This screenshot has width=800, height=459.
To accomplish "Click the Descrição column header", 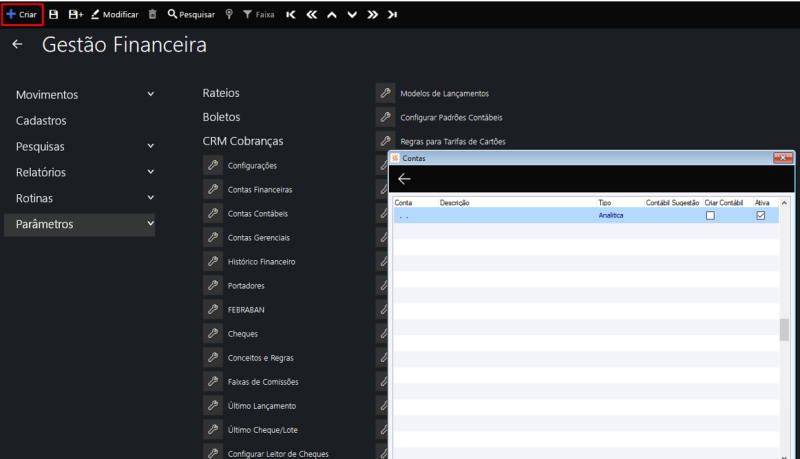I will click(454, 202).
